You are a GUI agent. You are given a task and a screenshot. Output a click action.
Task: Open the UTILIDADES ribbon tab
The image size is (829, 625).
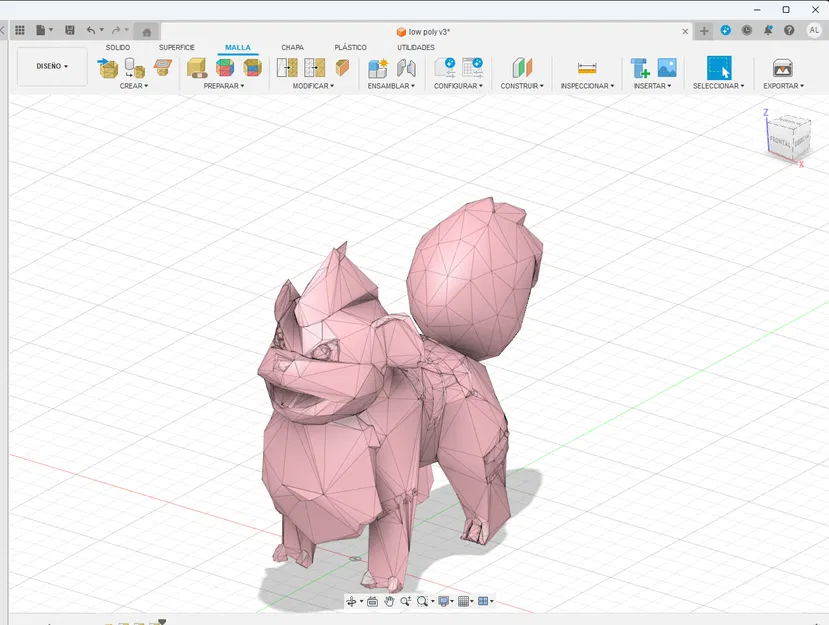click(415, 47)
